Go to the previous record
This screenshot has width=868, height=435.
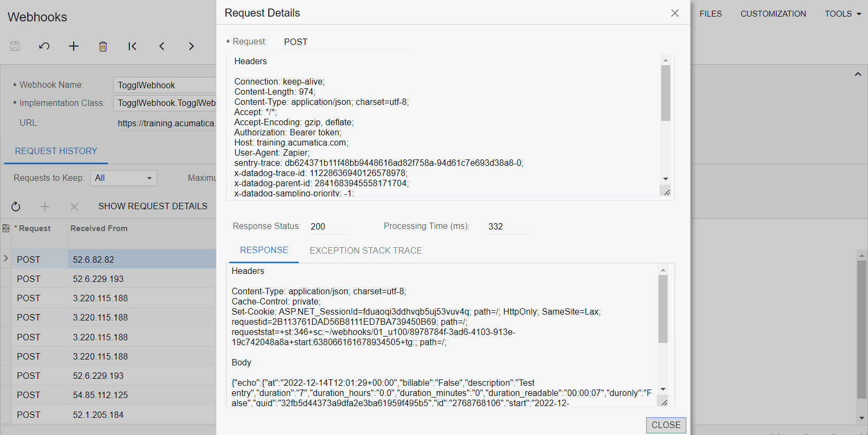click(161, 47)
